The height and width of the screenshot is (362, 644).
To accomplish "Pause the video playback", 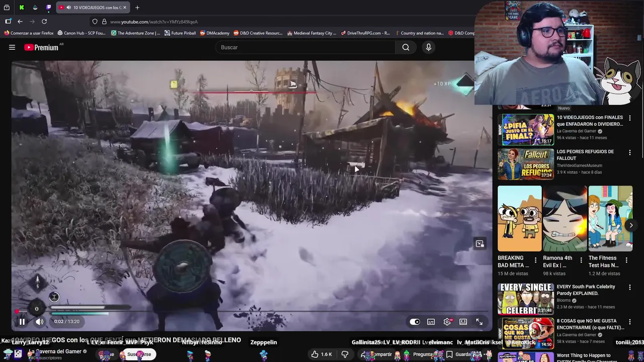I will click(22, 322).
